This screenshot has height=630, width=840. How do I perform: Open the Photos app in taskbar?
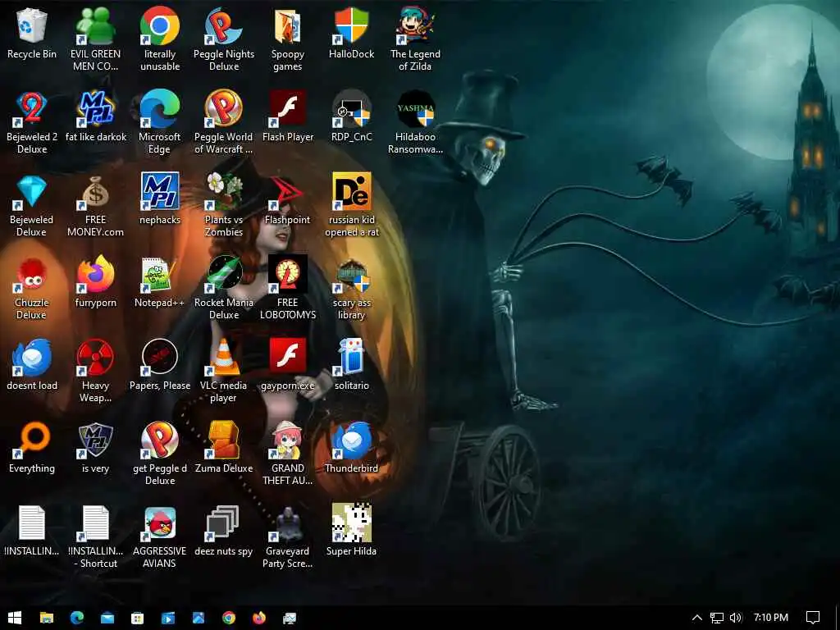tap(199, 618)
